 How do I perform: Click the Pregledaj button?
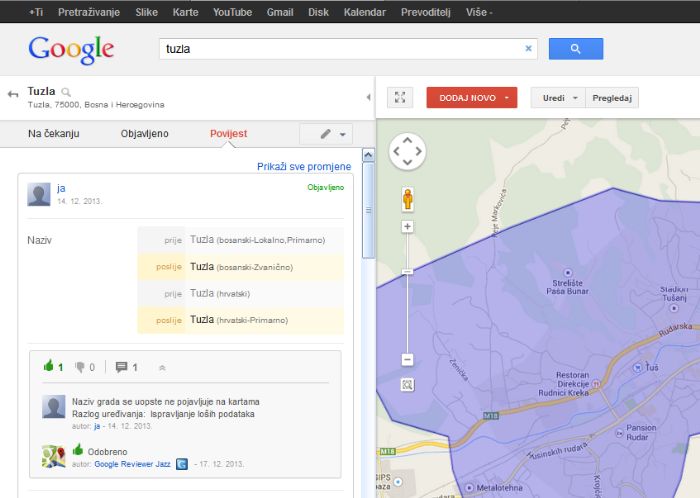(x=612, y=98)
